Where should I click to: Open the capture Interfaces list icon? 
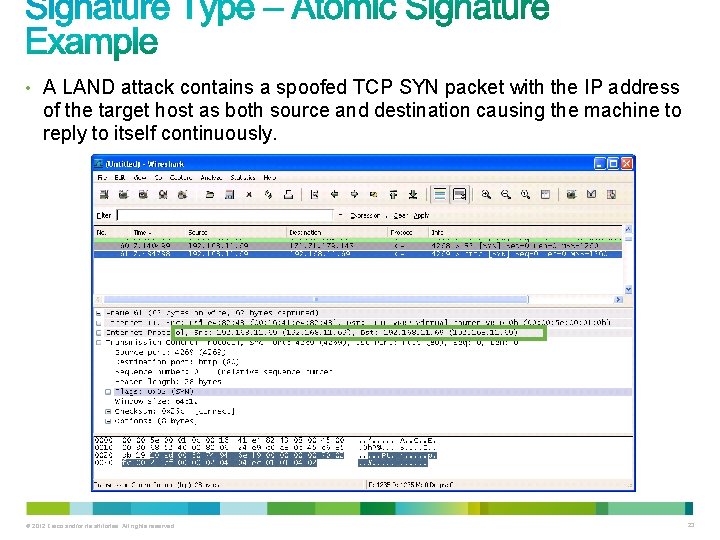coord(104,195)
